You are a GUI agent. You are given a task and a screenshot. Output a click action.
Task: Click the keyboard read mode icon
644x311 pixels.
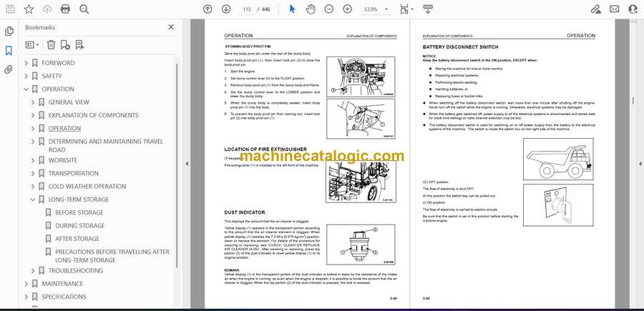tap(428, 9)
